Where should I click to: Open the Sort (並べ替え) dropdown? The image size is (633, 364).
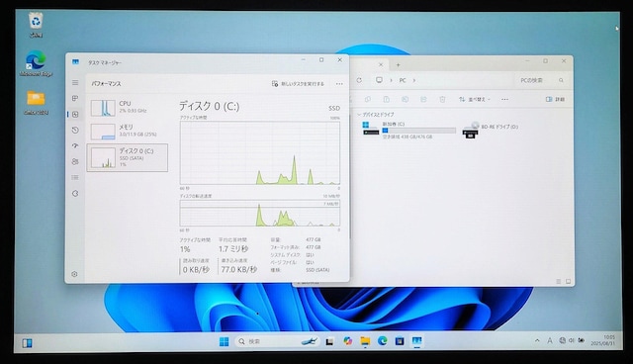475,99
